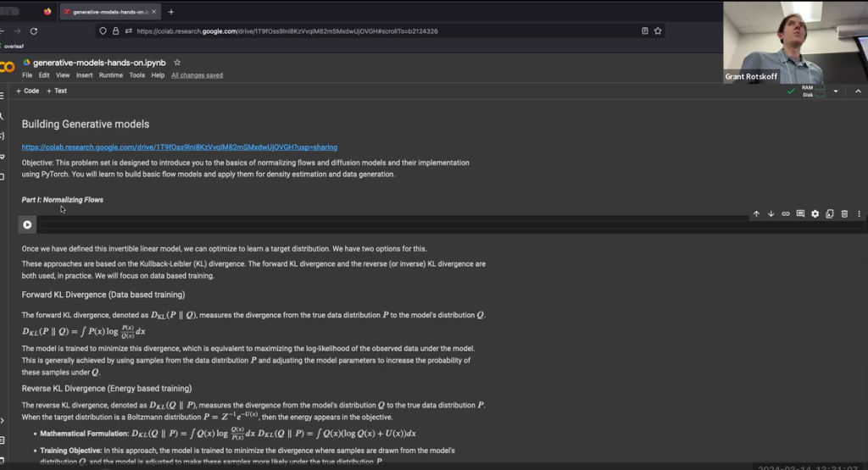The height and width of the screenshot is (470, 868).
Task: Click inside the empty code cell editor
Action: coord(393,224)
